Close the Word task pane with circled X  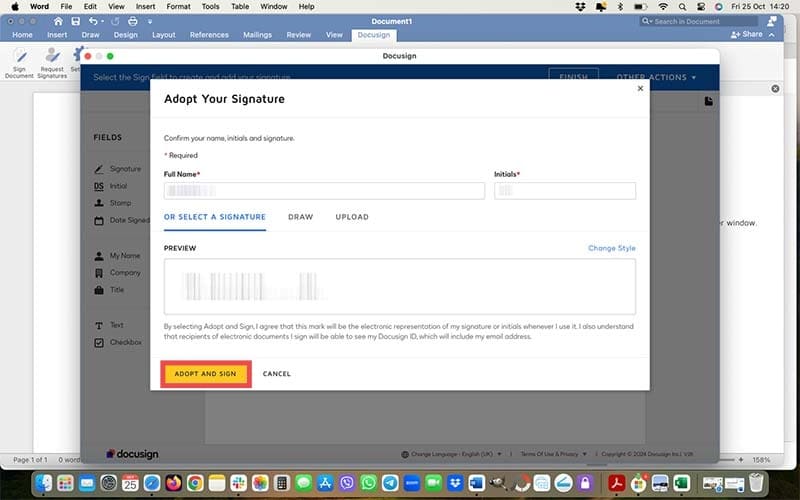776,89
